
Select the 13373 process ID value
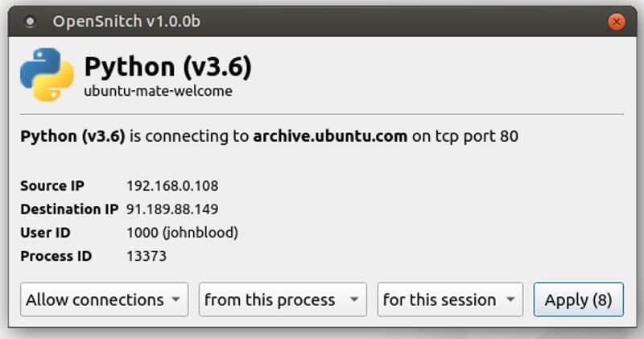(147, 256)
